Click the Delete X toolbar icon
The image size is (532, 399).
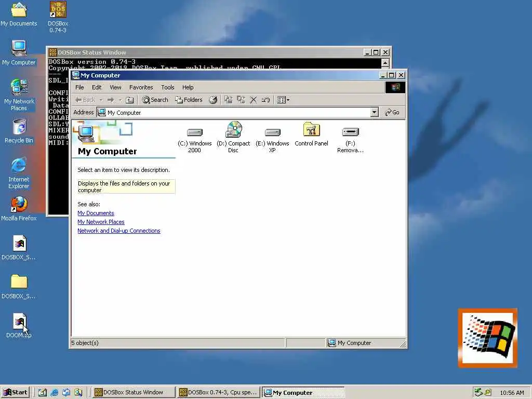coord(254,100)
